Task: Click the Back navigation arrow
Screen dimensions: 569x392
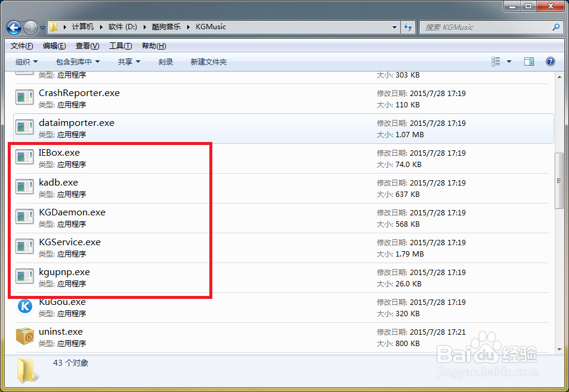Action: (x=14, y=27)
